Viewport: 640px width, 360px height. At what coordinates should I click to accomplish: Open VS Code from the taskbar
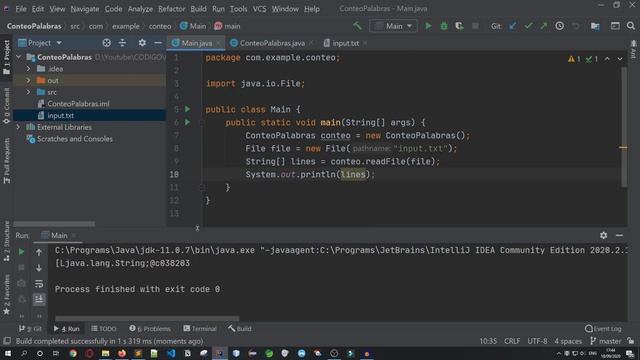pos(171,353)
